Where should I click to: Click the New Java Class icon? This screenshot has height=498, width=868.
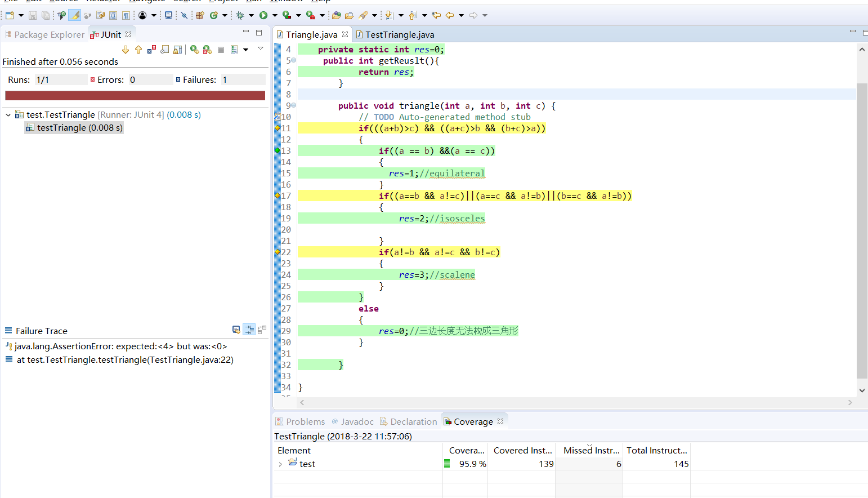[x=214, y=15]
